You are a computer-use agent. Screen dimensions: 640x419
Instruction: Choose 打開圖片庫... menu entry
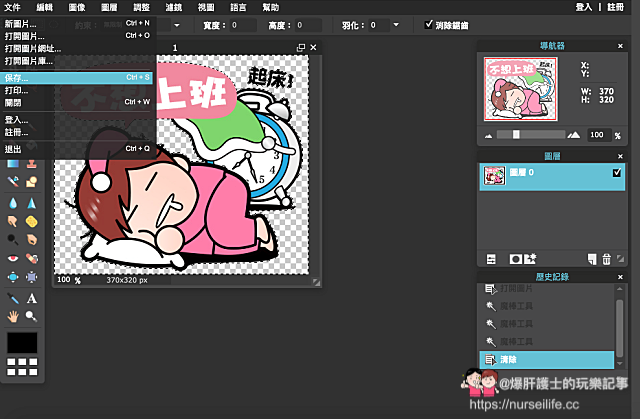point(77,61)
